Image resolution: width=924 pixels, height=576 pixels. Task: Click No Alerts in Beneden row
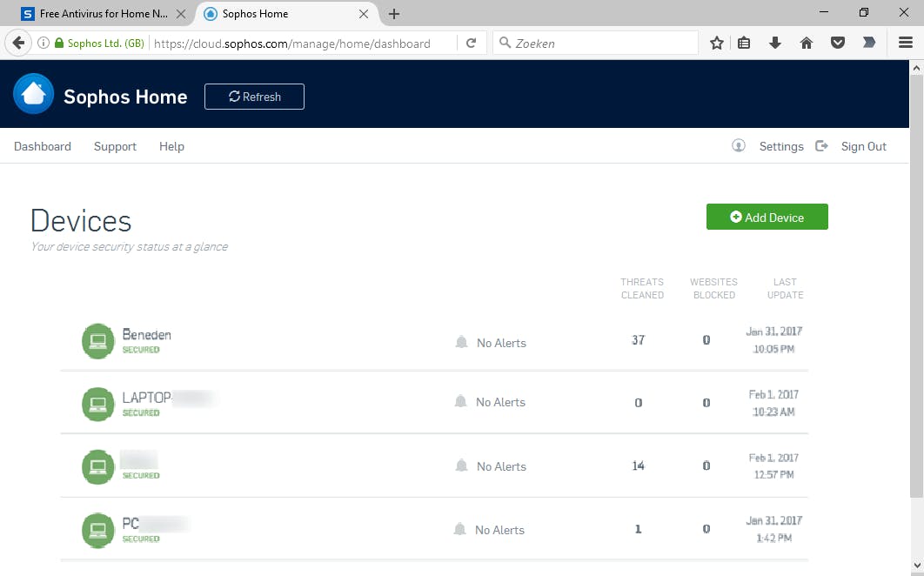click(x=501, y=343)
